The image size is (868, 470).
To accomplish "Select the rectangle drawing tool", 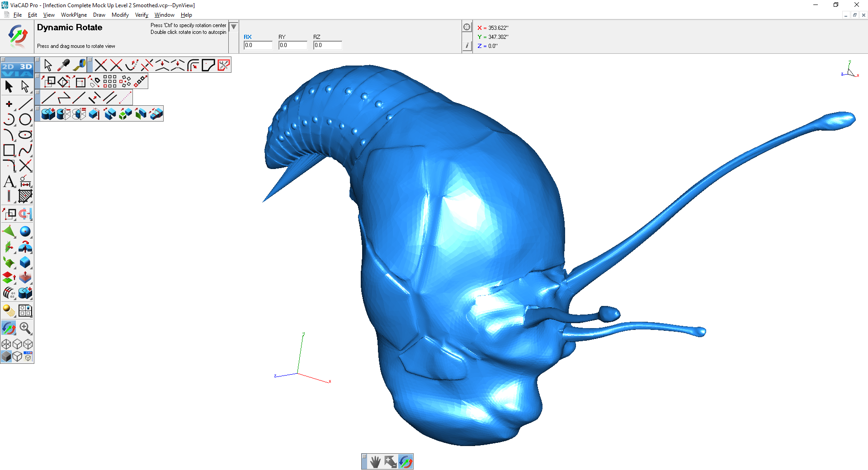I will click(x=9, y=150).
